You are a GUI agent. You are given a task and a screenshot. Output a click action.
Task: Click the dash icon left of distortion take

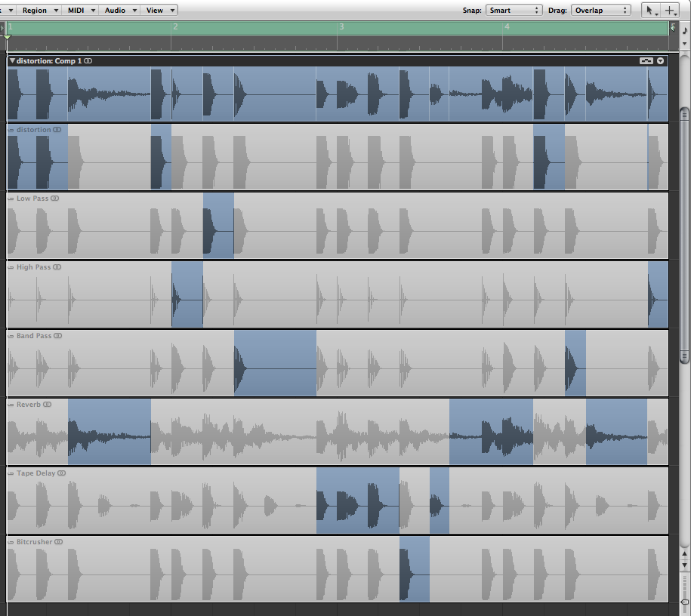click(x=11, y=130)
